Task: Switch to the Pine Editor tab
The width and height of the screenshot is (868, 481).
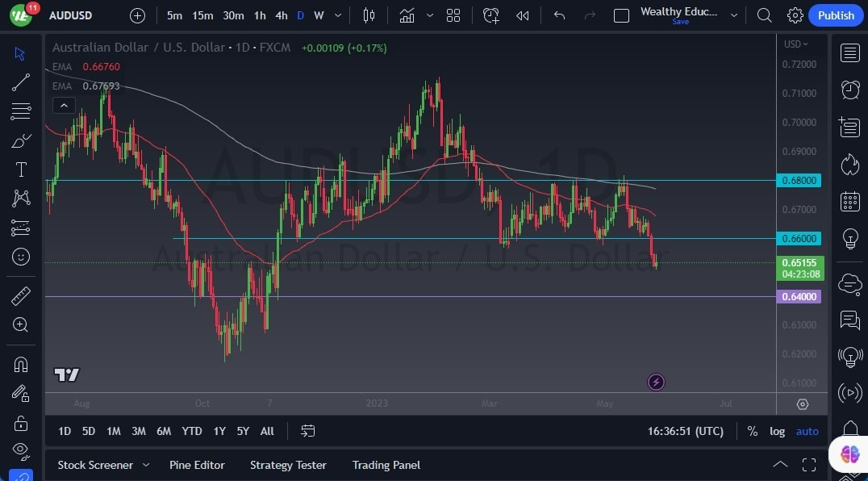Action: point(197,465)
